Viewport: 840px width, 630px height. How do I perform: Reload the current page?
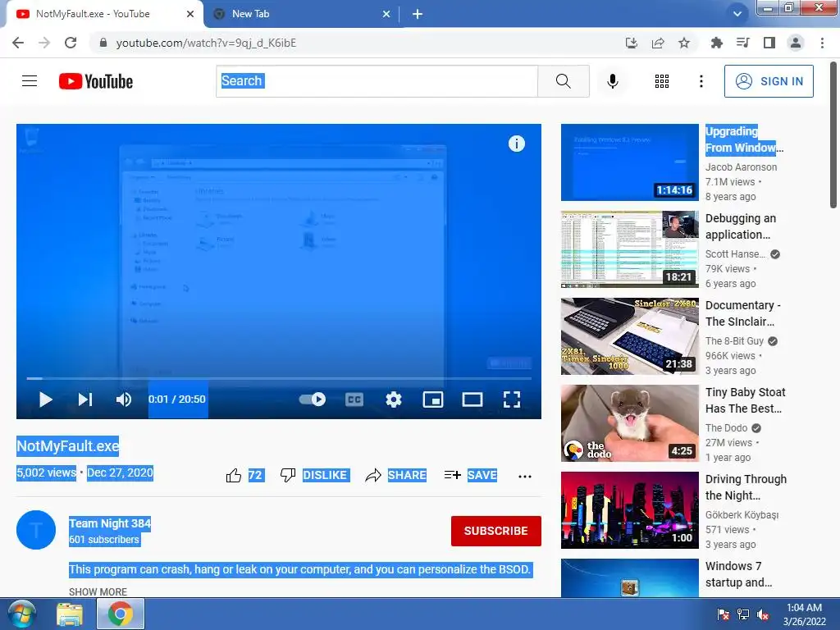71,43
